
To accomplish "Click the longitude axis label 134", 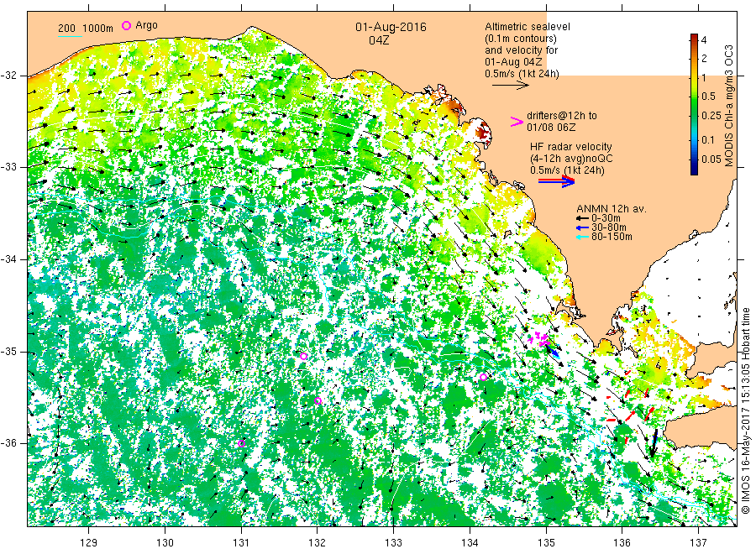I will point(470,542).
